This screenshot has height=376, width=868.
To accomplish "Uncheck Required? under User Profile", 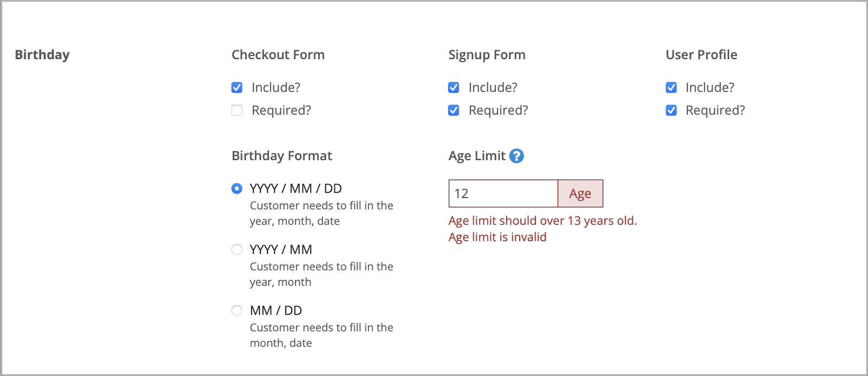I will (x=671, y=110).
